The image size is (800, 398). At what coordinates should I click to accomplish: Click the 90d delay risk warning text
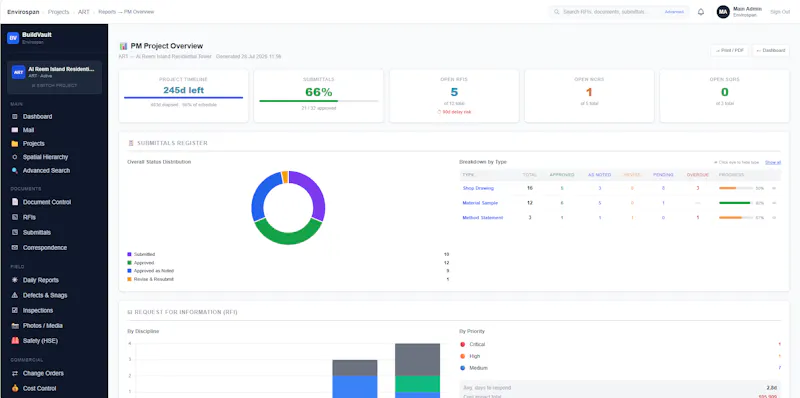click(454, 112)
